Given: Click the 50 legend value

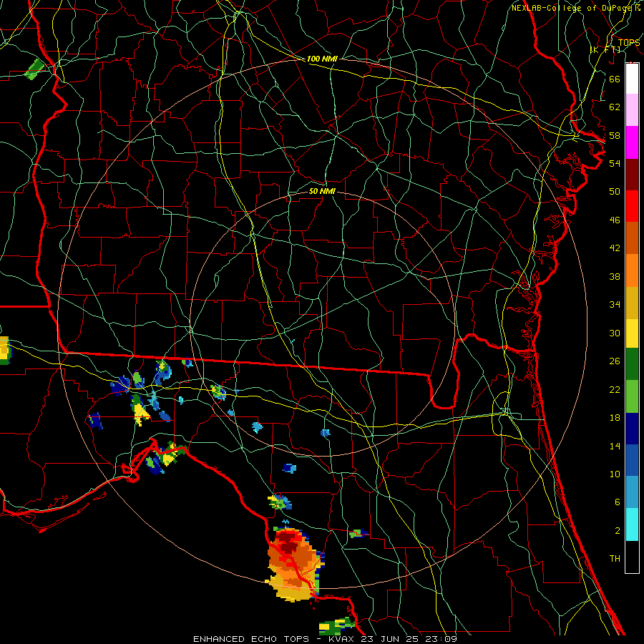Looking at the screenshot, I should click(615, 191).
